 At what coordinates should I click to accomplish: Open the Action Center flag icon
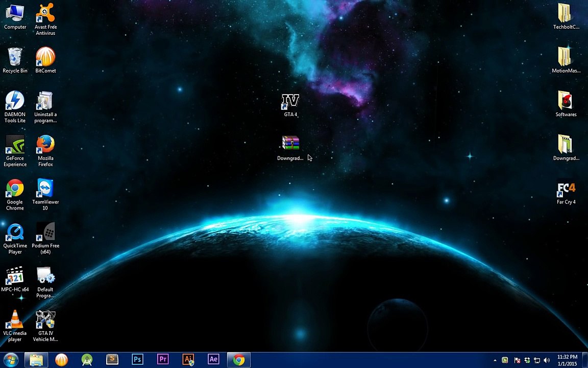517,360
